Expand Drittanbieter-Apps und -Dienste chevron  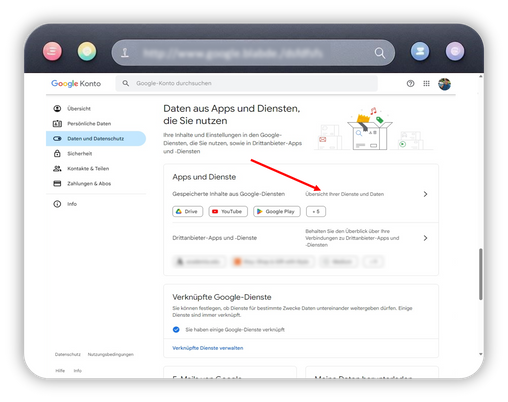click(x=425, y=238)
